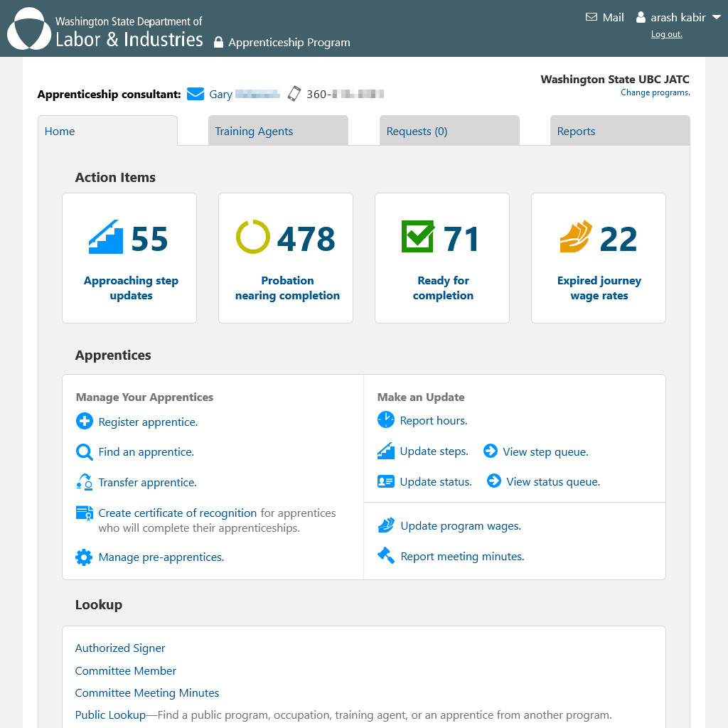The width and height of the screenshot is (728, 728).
Task: Click the gavel icon for Report meeting minutes
Action: tap(386, 555)
